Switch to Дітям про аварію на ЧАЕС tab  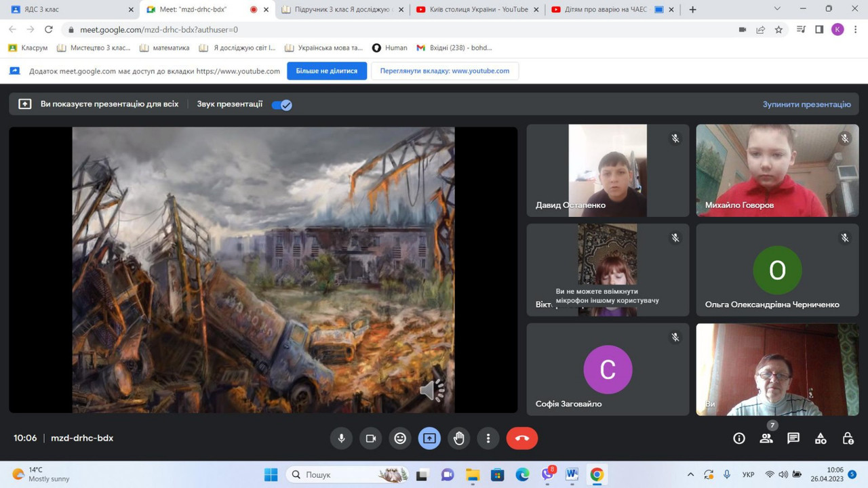tap(614, 9)
